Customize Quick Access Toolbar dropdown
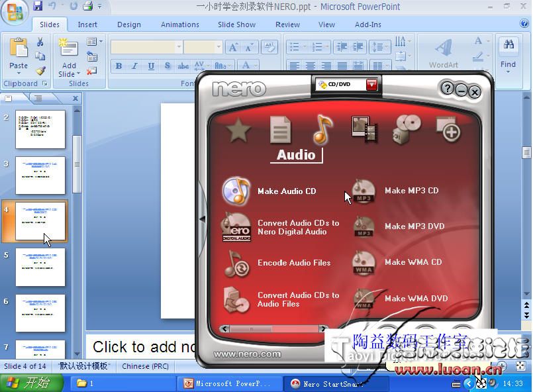 pyautogui.click(x=99, y=6)
